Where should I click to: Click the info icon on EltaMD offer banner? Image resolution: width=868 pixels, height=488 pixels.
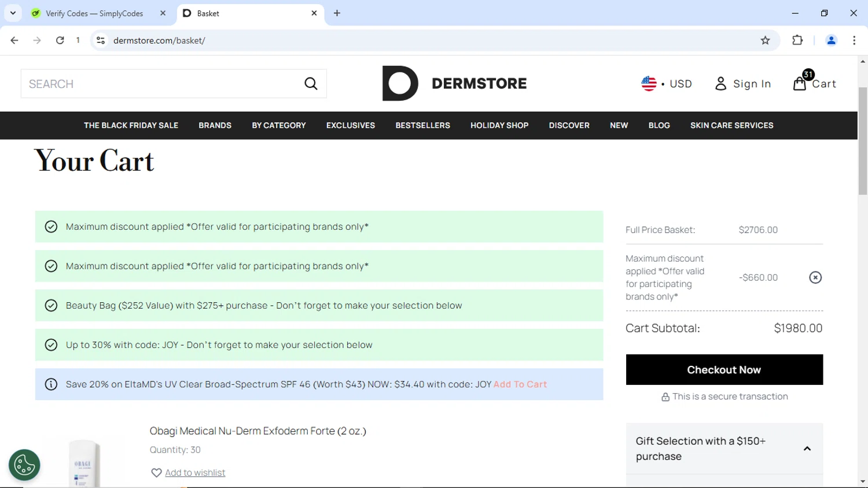(x=51, y=384)
